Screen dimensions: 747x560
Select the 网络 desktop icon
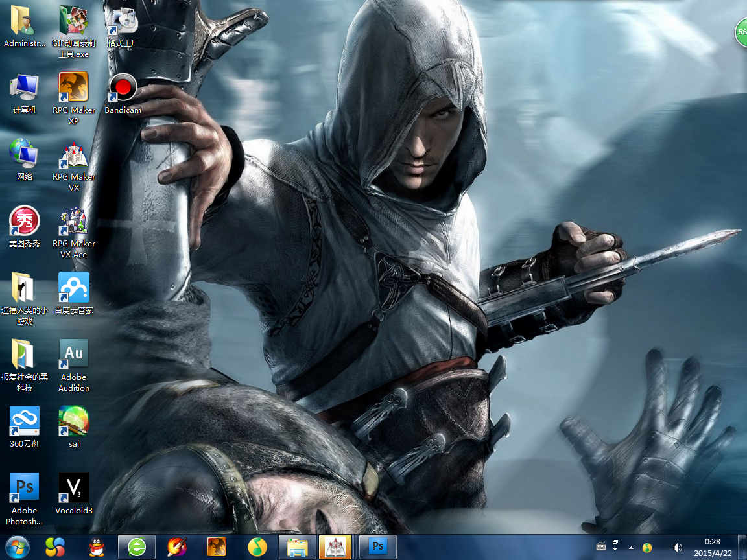coord(24,161)
